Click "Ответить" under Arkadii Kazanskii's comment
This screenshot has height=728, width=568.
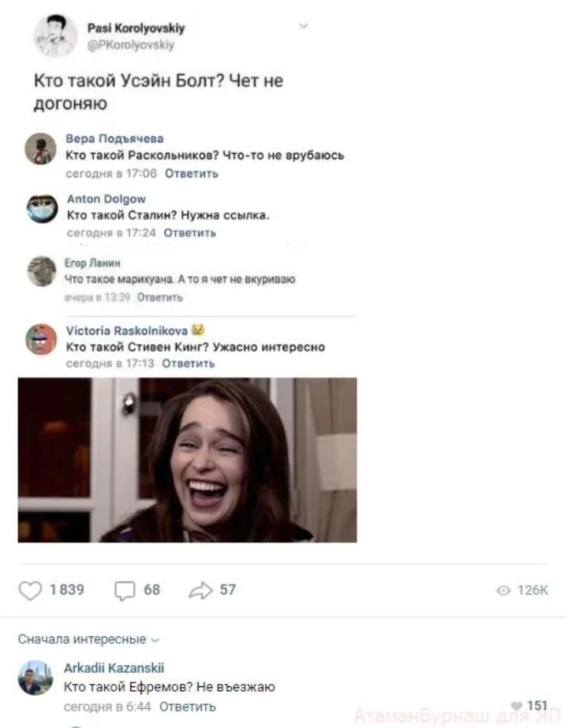[x=188, y=707]
